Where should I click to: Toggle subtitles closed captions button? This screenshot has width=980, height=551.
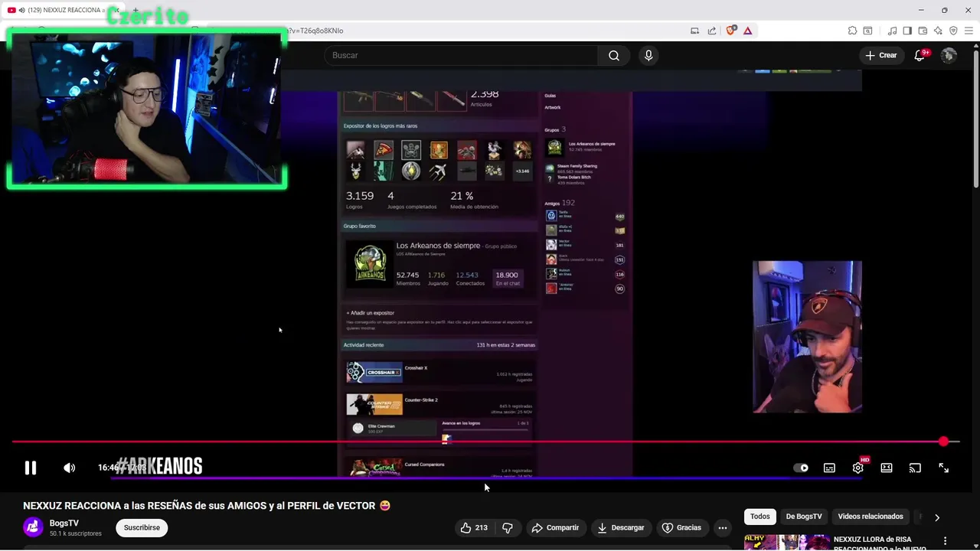coord(829,468)
